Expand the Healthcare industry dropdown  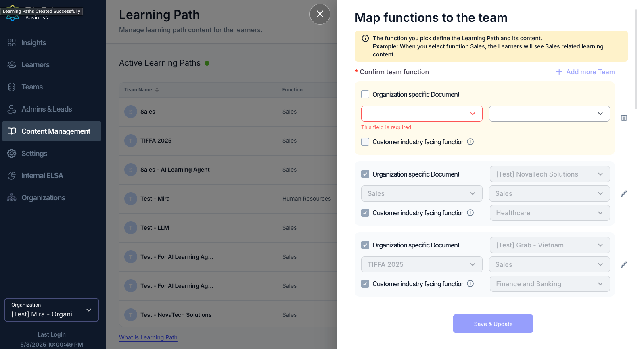click(550, 213)
